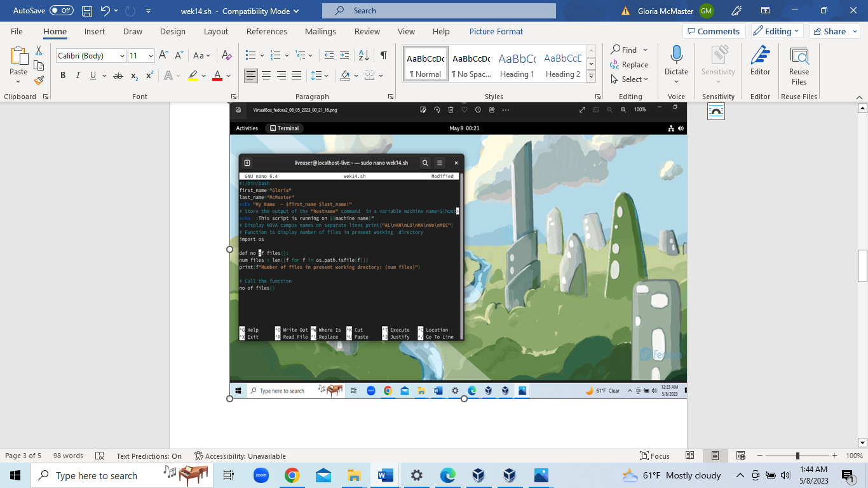868x488 pixels.
Task: Center align the paragraph
Action: point(266,76)
